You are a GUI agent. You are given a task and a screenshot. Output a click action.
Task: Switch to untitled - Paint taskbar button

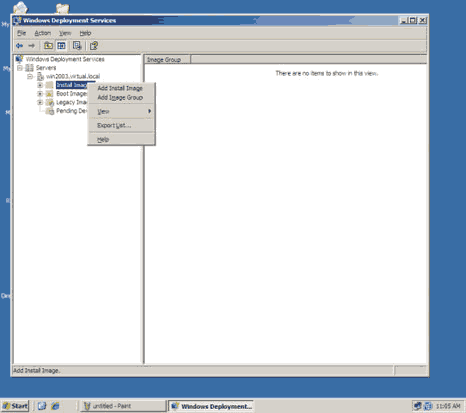coord(123,406)
